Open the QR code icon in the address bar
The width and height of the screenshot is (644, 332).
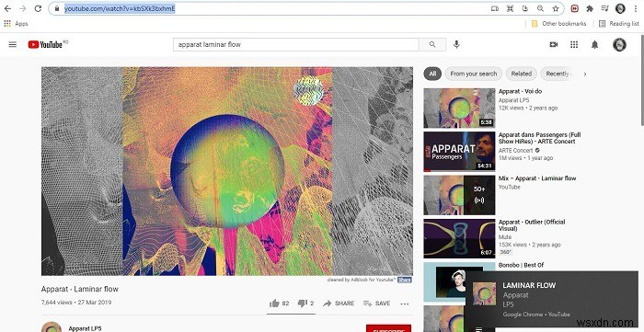click(510, 8)
